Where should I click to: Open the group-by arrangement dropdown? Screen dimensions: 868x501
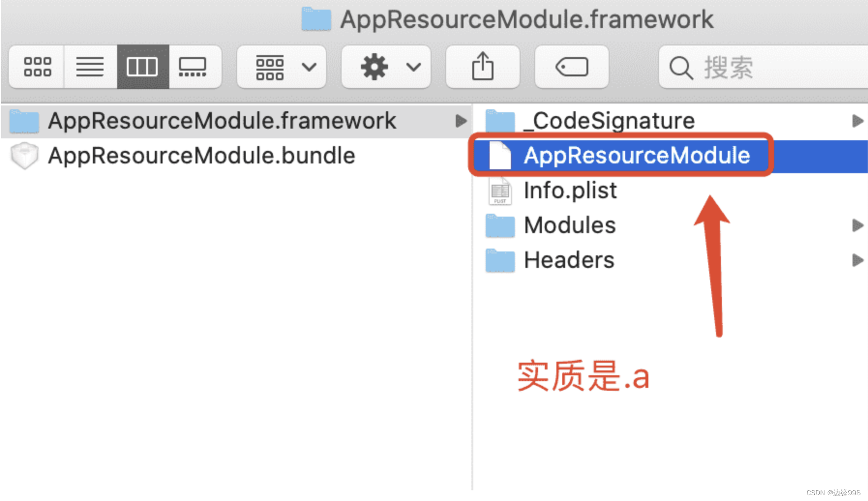(282, 67)
